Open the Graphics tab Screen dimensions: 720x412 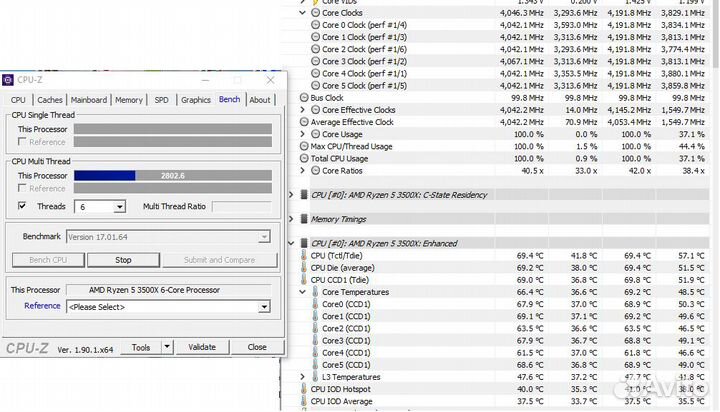coord(196,100)
